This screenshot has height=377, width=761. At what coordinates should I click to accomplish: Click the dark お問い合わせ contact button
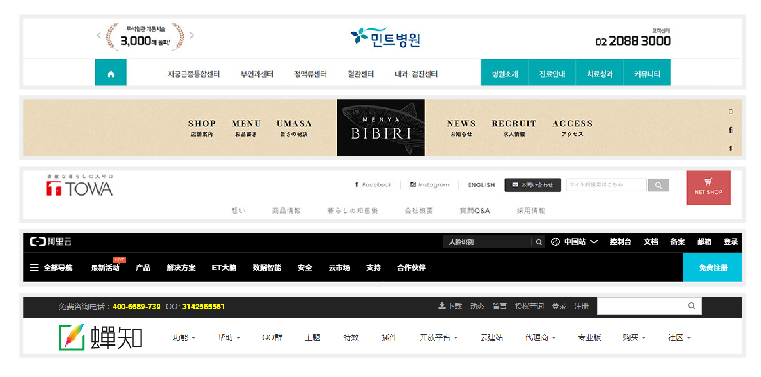tap(533, 185)
